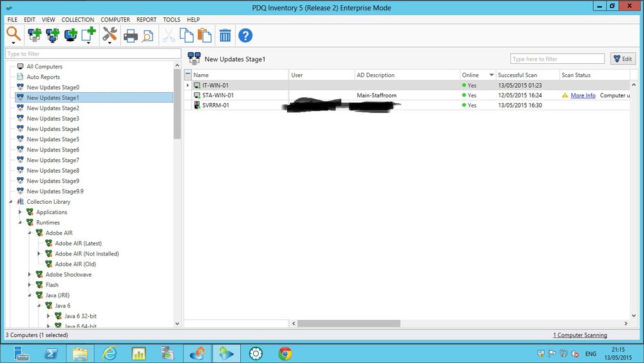Click the Type here to filter field
The height and width of the screenshot is (363, 644).
557,59
